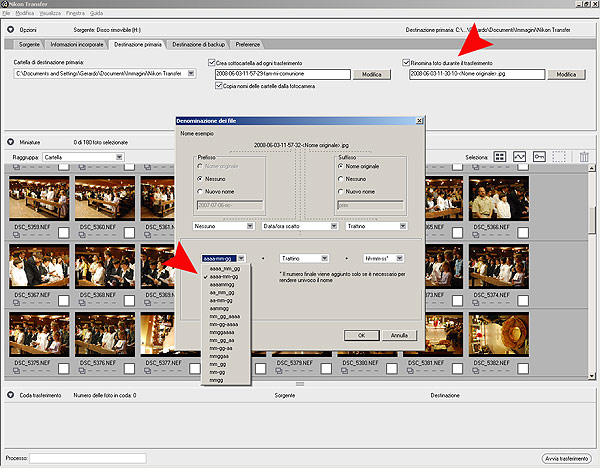Open the Trattino dropdown beside the date format
Image resolution: width=600 pixels, height=468 pixels.
324,258
